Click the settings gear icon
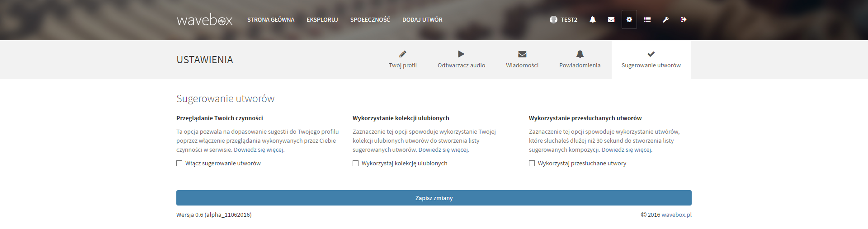 click(629, 19)
